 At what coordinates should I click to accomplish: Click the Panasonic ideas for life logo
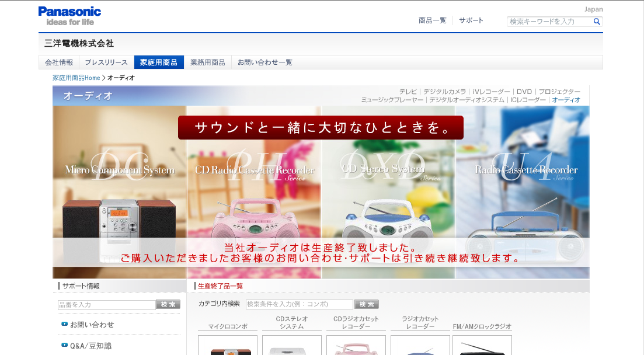pos(70,16)
